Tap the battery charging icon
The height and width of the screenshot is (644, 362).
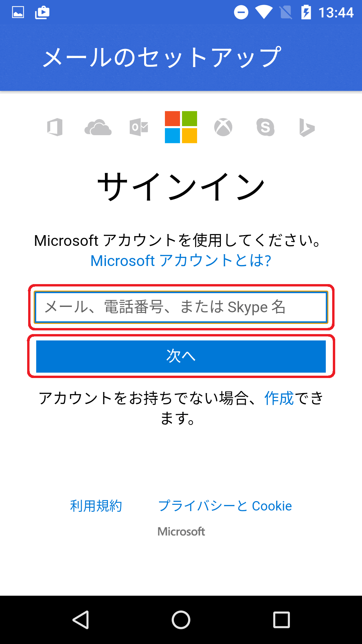(x=306, y=13)
